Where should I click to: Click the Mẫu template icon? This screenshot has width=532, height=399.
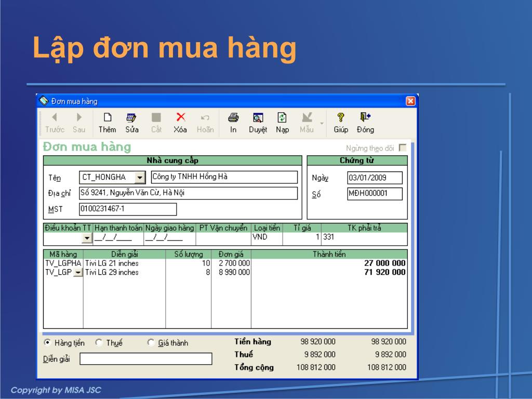307,117
